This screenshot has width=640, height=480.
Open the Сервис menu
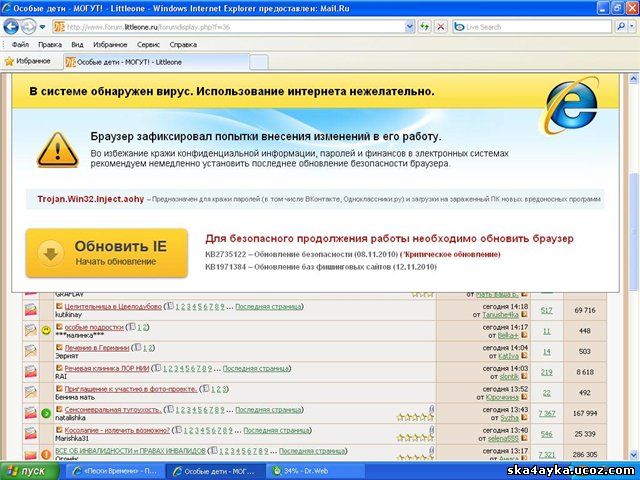click(148, 44)
